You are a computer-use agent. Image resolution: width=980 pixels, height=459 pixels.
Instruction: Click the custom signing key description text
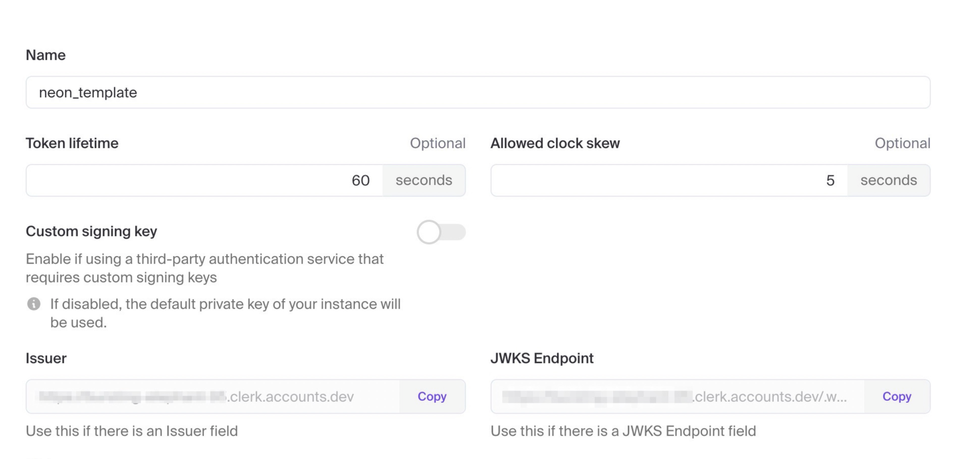pos(205,268)
